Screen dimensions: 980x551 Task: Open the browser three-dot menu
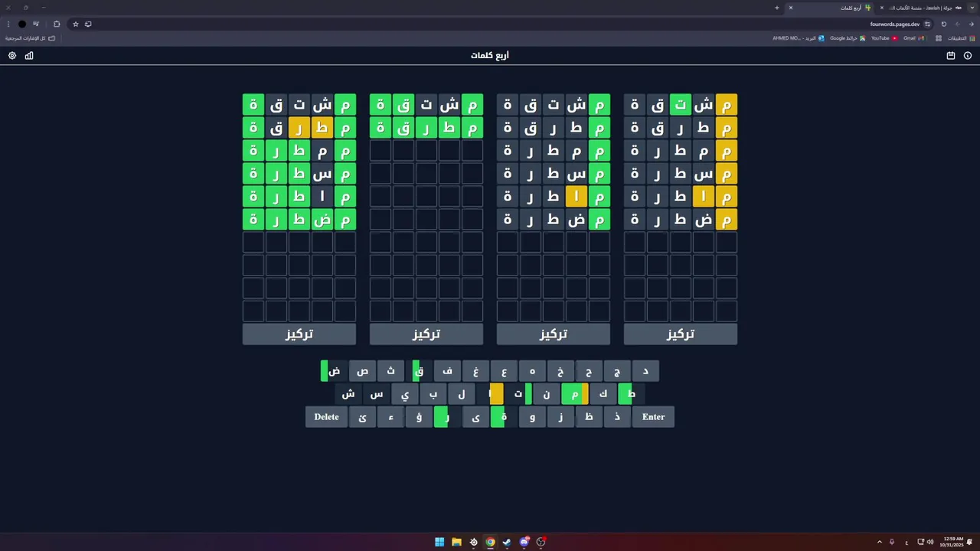8,24
